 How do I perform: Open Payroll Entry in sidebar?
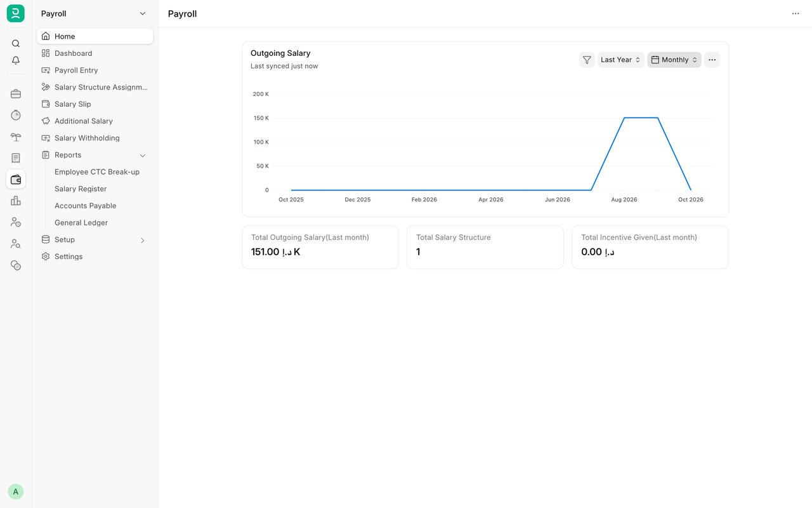[95, 70]
